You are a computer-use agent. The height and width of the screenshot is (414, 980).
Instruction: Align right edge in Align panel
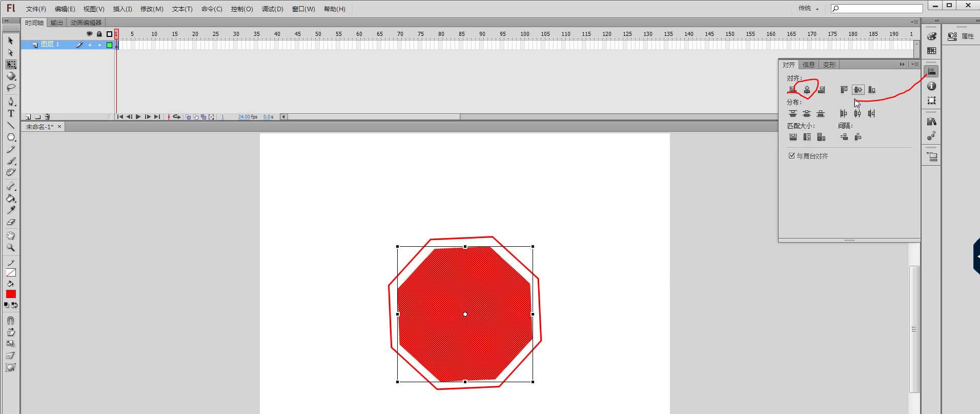pyautogui.click(x=821, y=90)
